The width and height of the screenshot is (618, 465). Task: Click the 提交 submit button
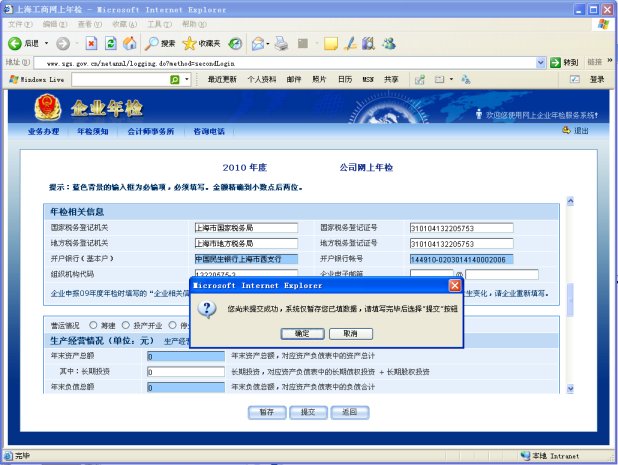click(x=308, y=411)
